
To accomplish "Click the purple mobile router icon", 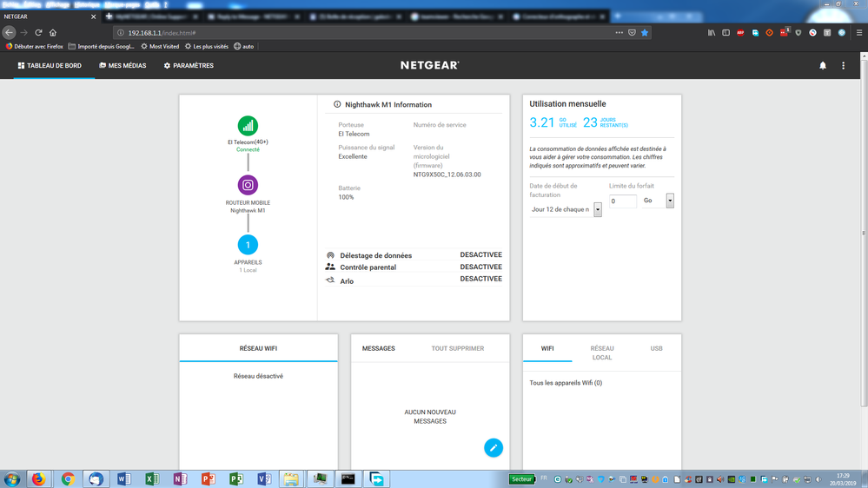I will coord(248,185).
